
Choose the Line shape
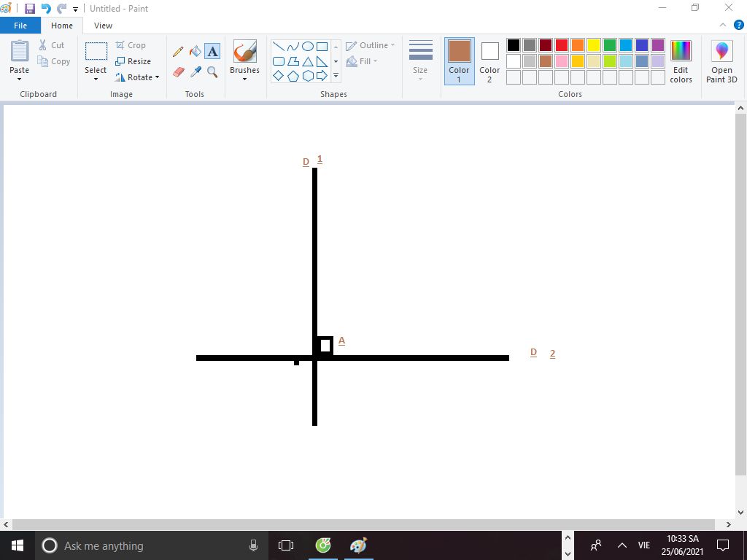point(279,47)
